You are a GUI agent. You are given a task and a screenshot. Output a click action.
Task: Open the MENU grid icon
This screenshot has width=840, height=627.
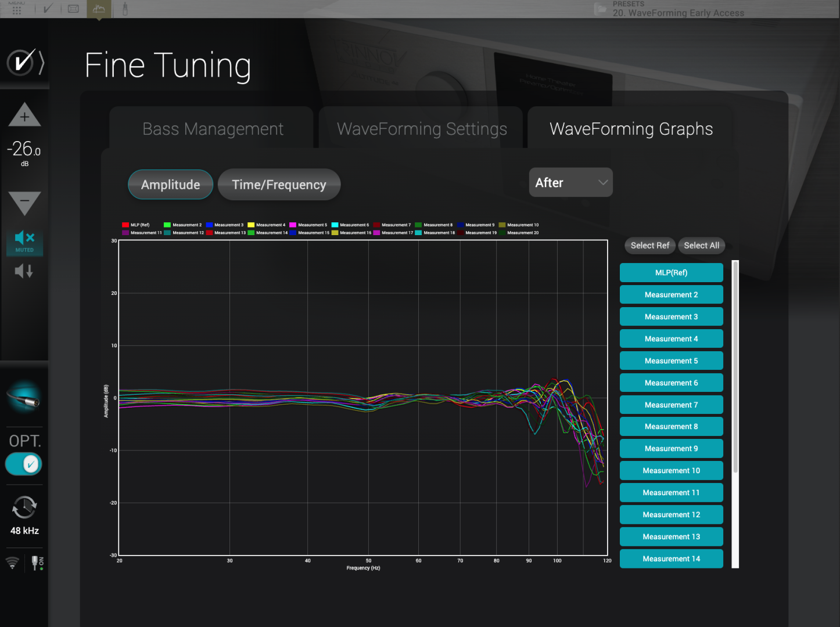(x=17, y=9)
